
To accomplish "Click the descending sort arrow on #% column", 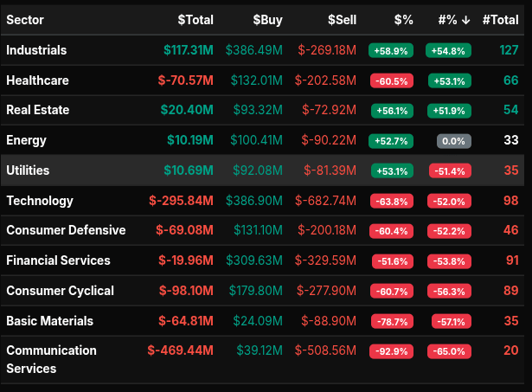I will 464,20.
